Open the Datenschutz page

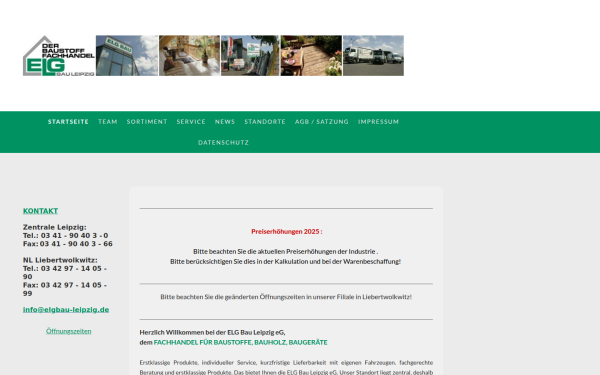[223, 142]
